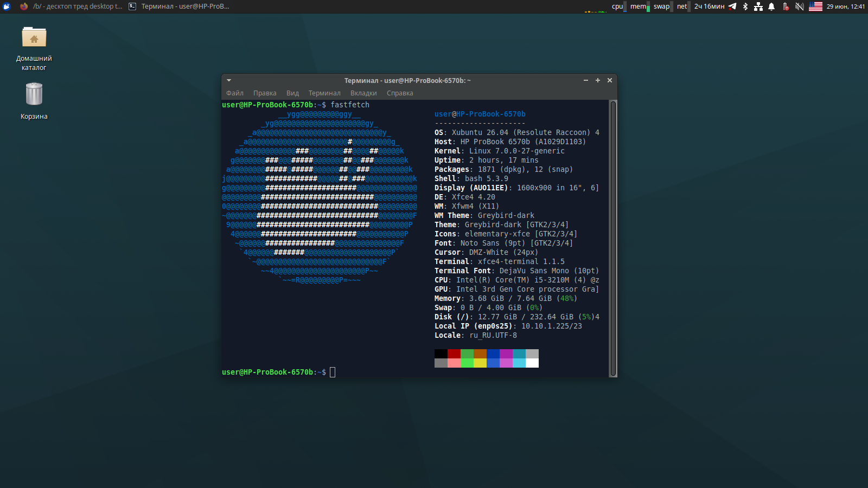Click the terminal's vertical scrollbar
This screenshot has height=488, width=868.
click(613, 239)
